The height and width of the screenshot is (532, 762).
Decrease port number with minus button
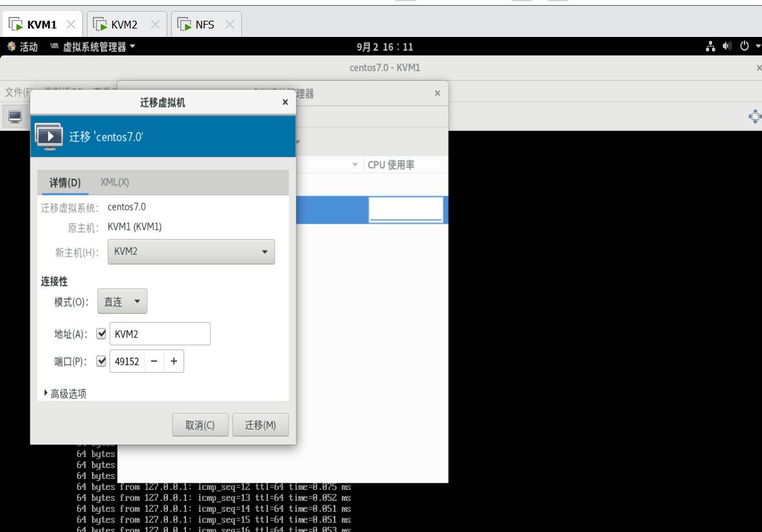[154, 361]
